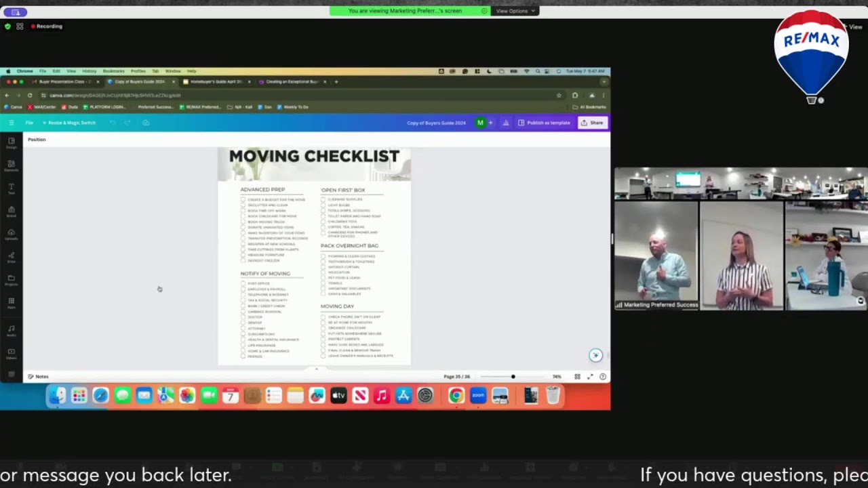Open the MAXCenter bookmark
Image resolution: width=868 pixels, height=488 pixels.
pos(43,107)
